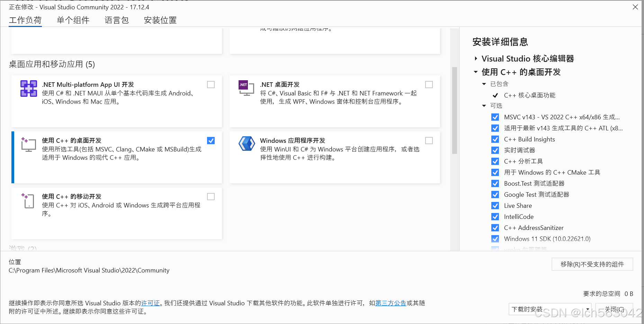Click the 关闭(C) button
This screenshot has width=644, height=324.
tap(614, 309)
